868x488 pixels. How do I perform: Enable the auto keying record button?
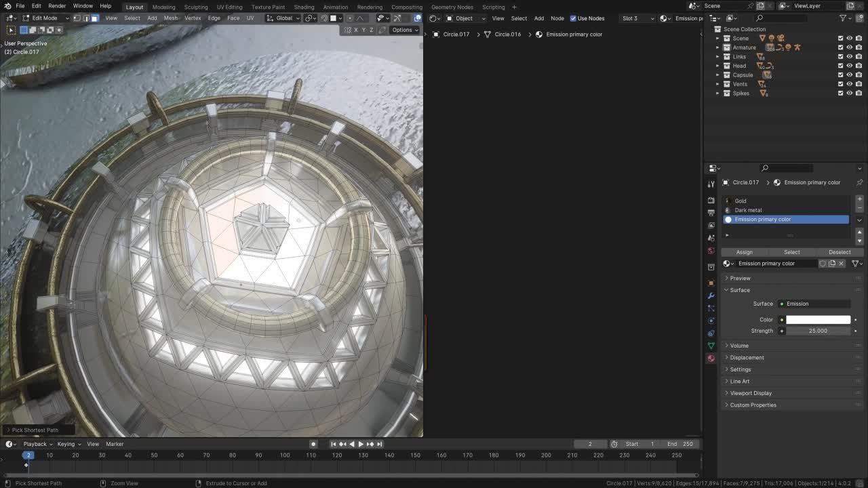click(313, 444)
